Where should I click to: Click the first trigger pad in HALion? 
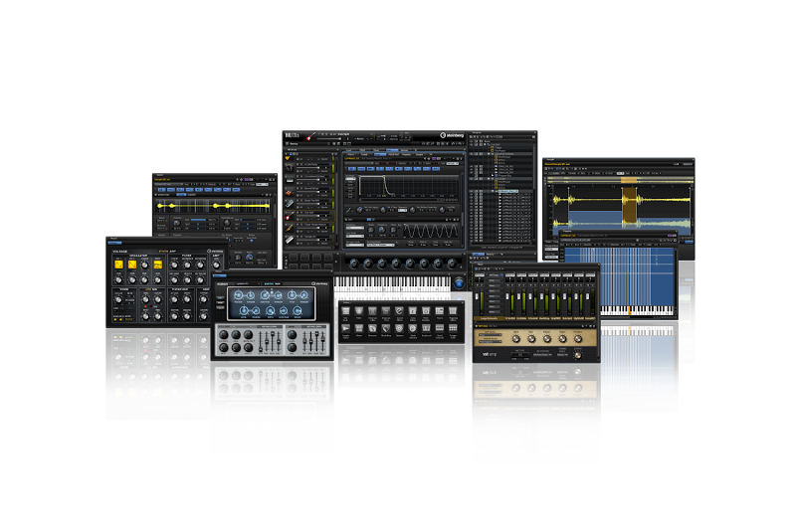[294, 258]
